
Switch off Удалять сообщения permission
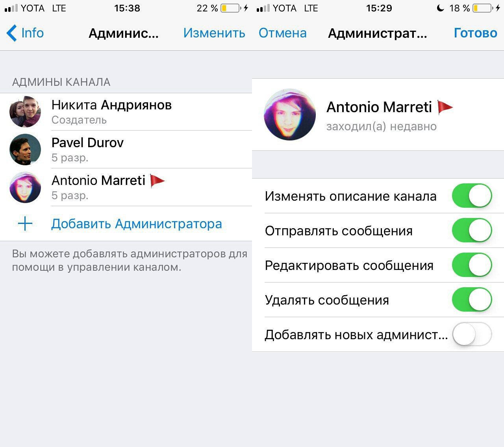tap(472, 299)
